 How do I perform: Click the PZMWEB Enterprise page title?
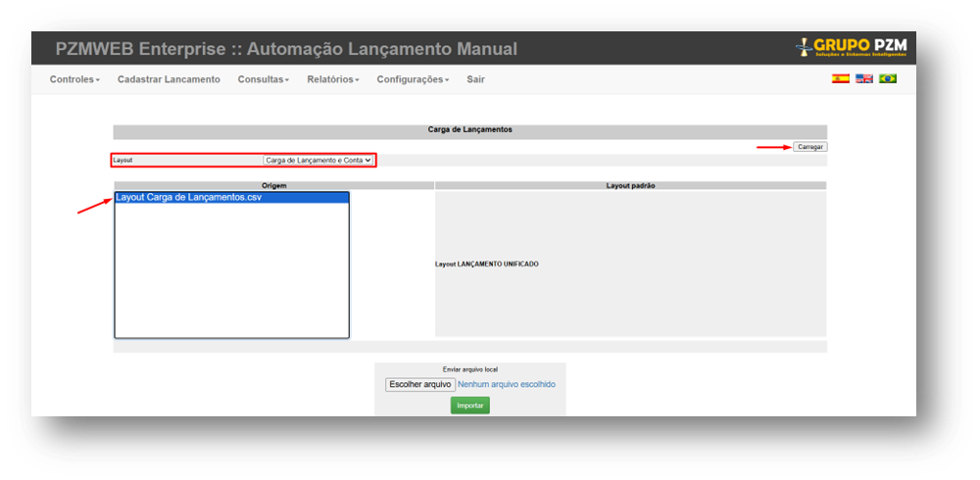click(x=285, y=49)
